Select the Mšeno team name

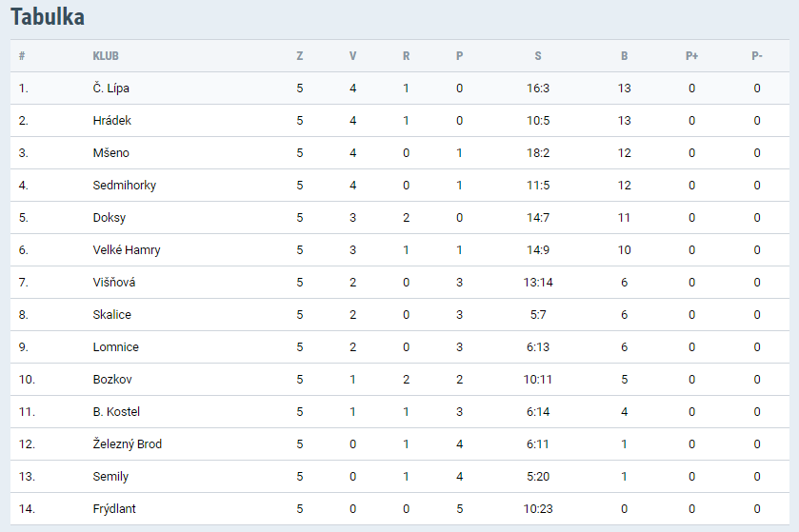pos(110,153)
